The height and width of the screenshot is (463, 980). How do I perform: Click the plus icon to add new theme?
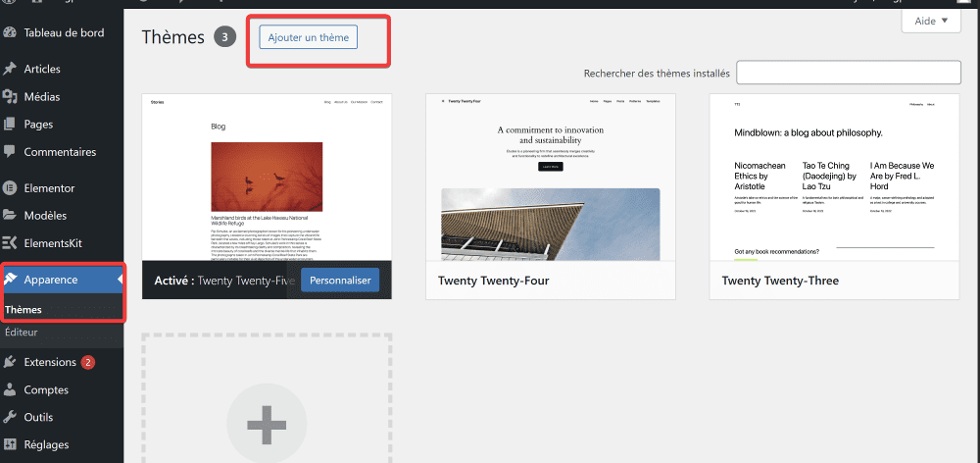pos(267,426)
